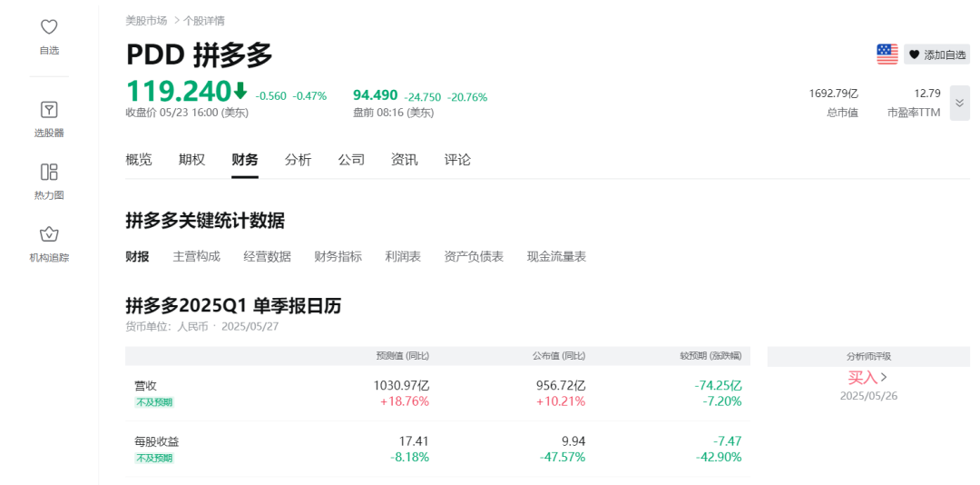Click the US flag icon
The height and width of the screenshot is (485, 980).
coord(887,54)
